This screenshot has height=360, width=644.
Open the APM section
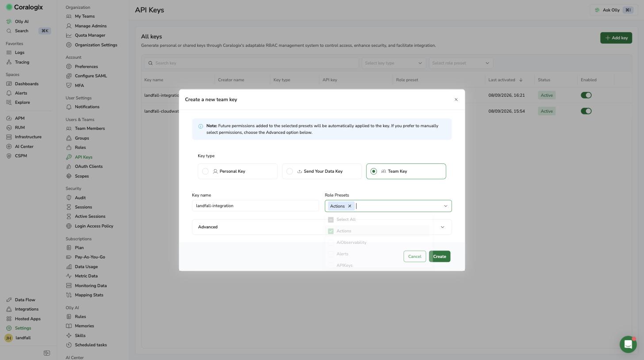click(x=16, y=118)
